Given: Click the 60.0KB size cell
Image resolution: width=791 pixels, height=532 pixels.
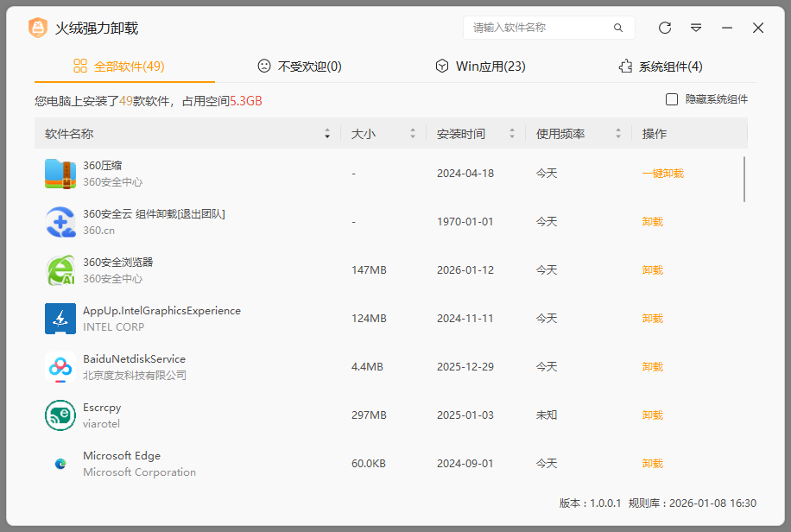Looking at the screenshot, I should coord(368,464).
